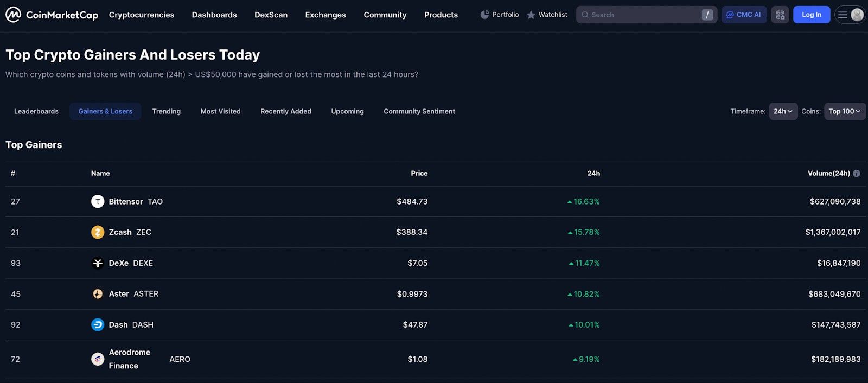Viewport: 868px width, 383px height.
Task: Sort by Price column header
Action: coord(419,174)
